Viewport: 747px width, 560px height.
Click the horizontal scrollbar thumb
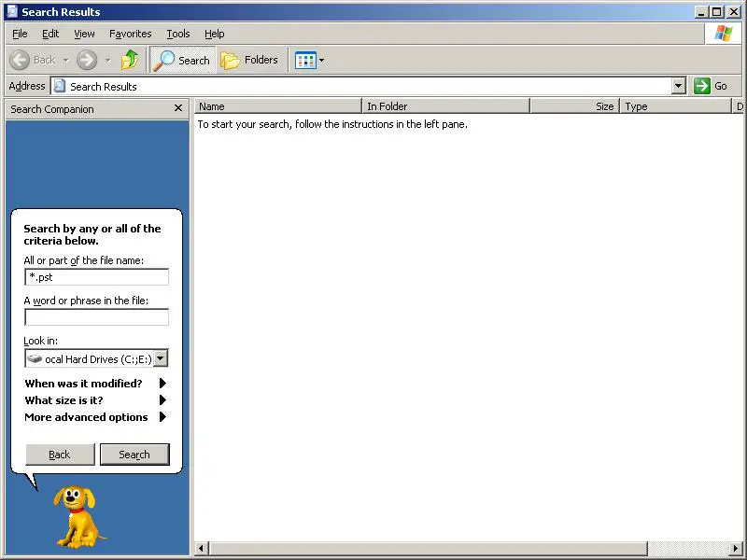pos(428,548)
